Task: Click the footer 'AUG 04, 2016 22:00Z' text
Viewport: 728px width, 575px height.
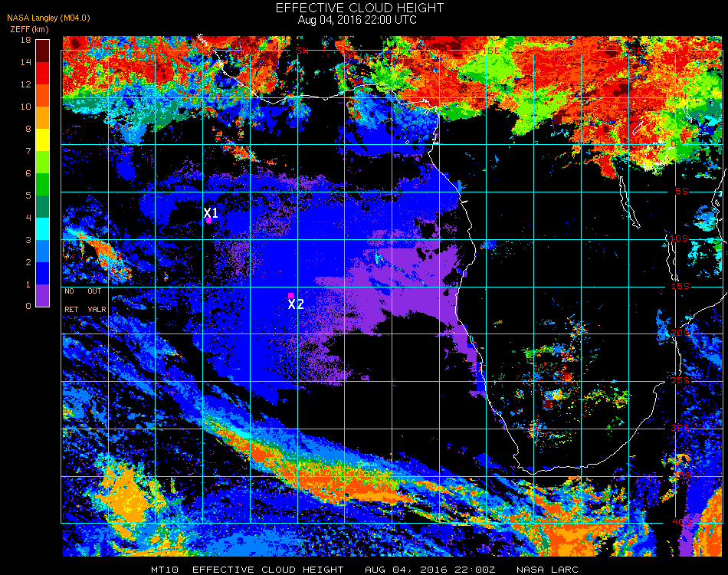Action: coord(430,570)
